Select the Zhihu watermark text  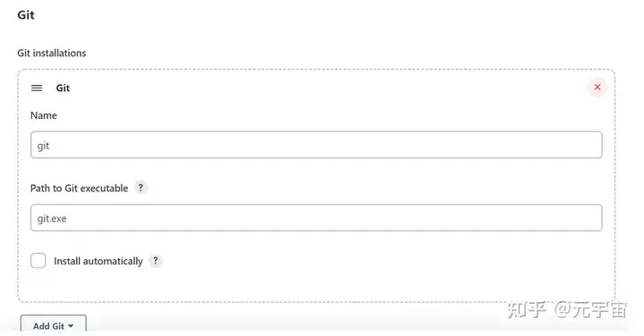click(x=567, y=310)
